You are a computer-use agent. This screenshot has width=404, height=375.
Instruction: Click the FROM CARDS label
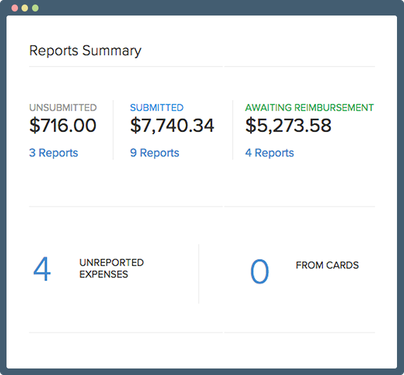click(327, 265)
